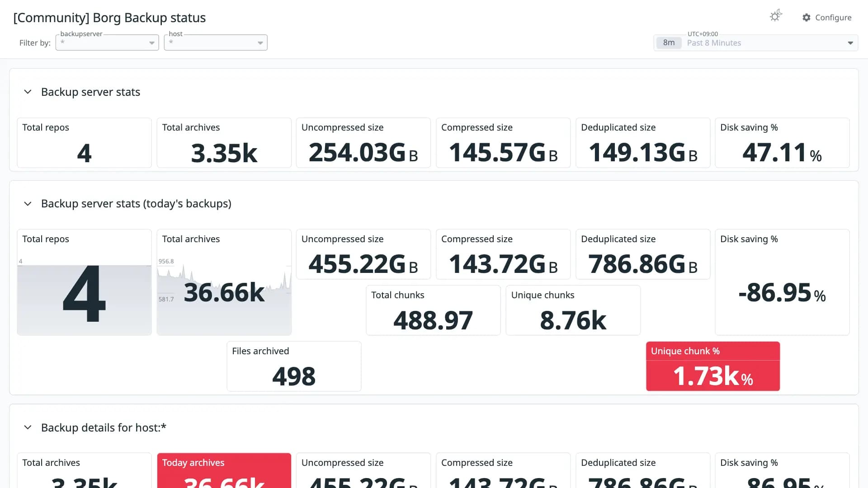Click the red Today archives widget
This screenshot has height=488, width=868.
click(x=224, y=470)
